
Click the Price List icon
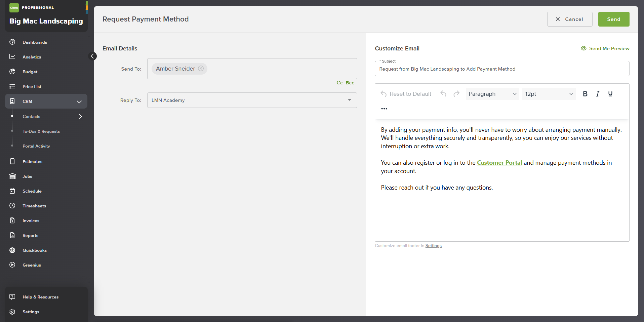pyautogui.click(x=12, y=86)
